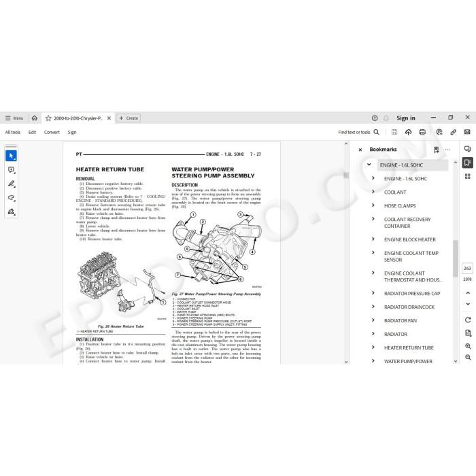Open the comments panel icon
Image resolution: width=476 pixels, height=476 pixels.
(x=468, y=149)
